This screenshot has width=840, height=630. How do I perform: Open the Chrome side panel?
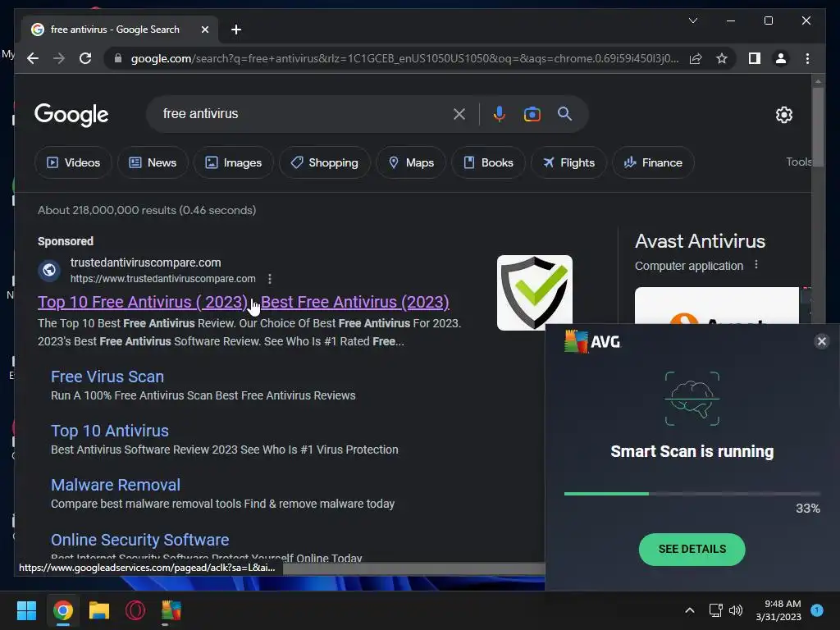pos(755,58)
